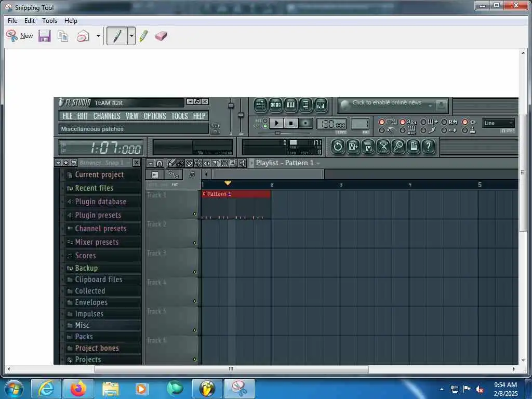Select the Snipping Tool eraser

pyautogui.click(x=161, y=36)
